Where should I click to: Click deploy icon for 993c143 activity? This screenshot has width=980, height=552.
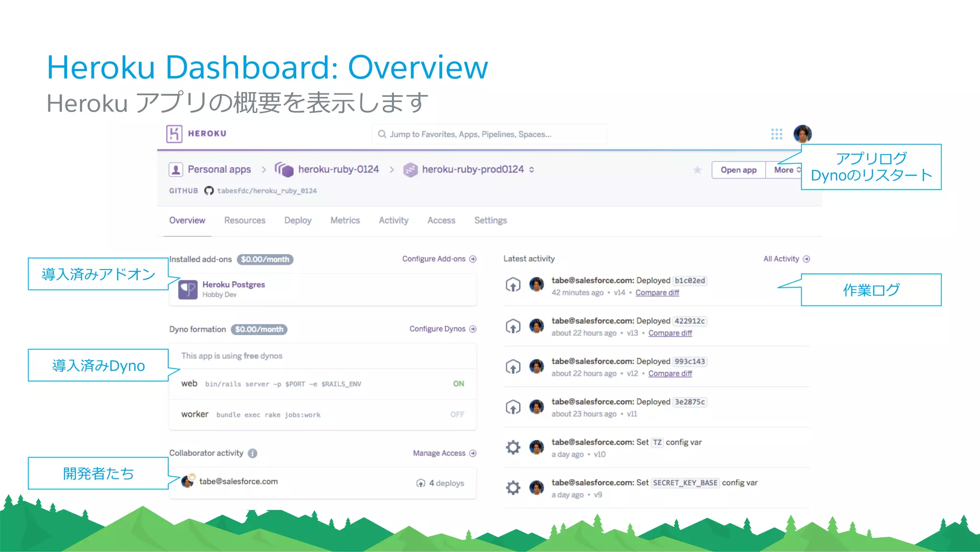pyautogui.click(x=513, y=367)
